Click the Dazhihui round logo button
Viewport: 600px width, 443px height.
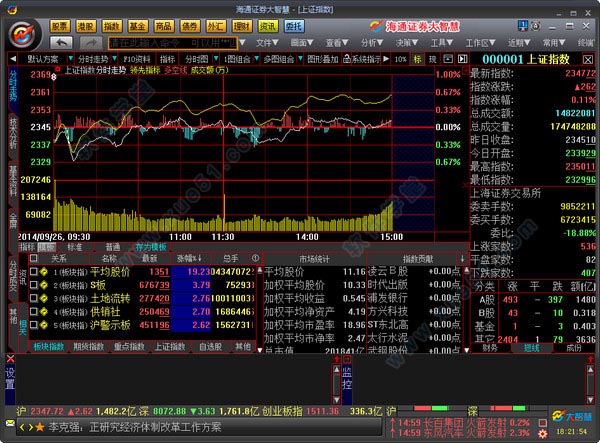point(24,34)
